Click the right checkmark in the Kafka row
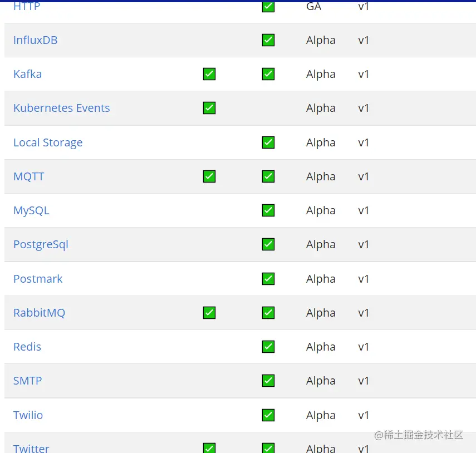This screenshot has width=476, height=453. [268, 74]
